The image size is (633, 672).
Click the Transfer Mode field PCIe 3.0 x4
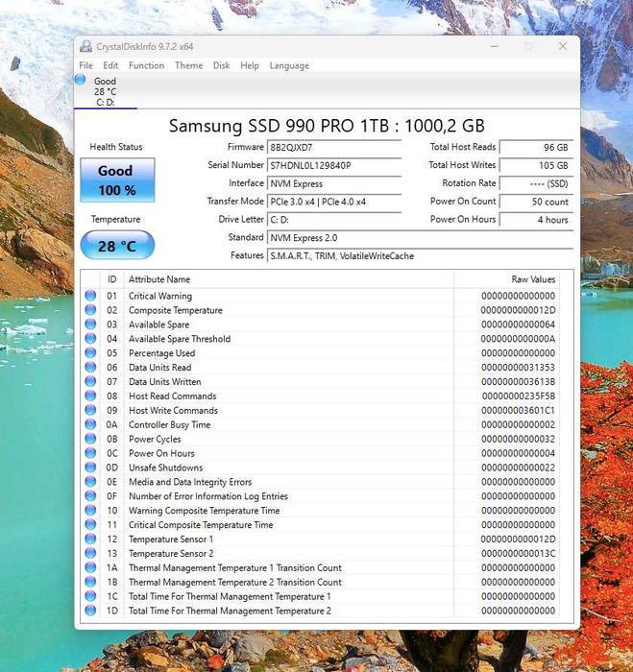click(334, 202)
